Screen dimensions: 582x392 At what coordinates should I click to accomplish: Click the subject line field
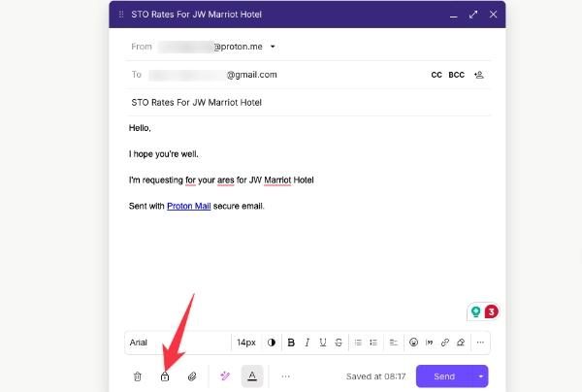click(308, 103)
